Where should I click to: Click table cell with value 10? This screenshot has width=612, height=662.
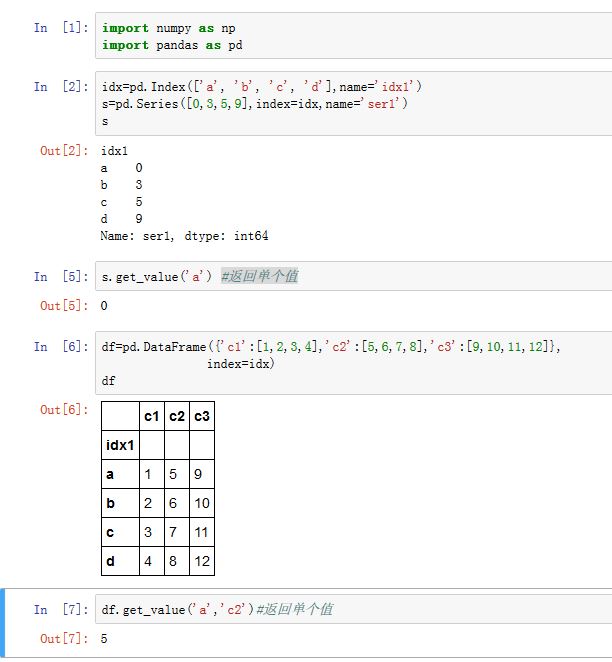coord(202,503)
